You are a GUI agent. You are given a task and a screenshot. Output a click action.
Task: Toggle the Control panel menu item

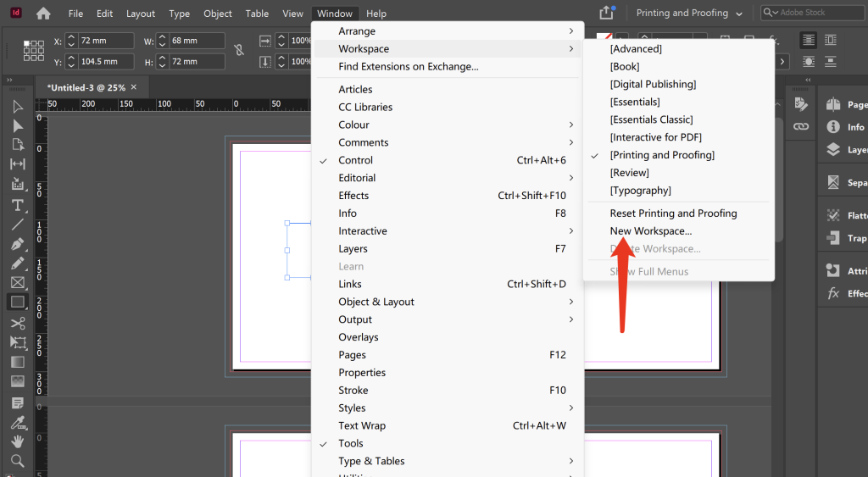click(355, 160)
